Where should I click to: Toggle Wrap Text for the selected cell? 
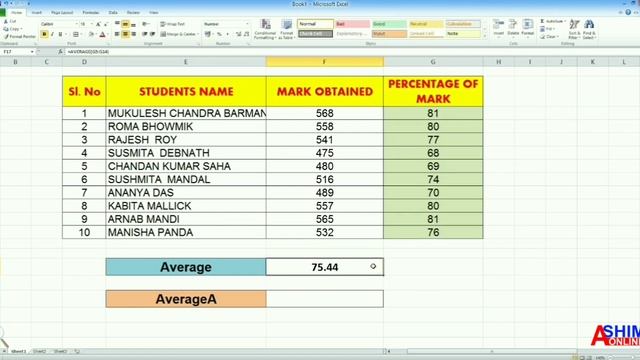point(173,24)
